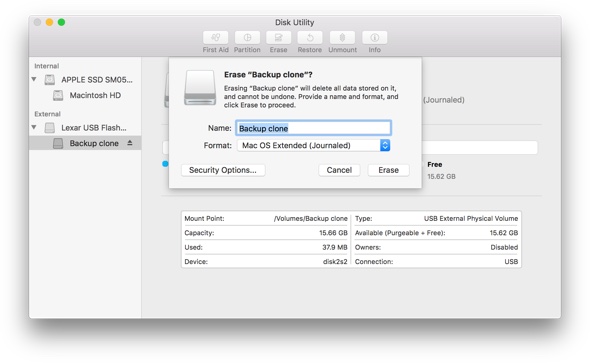Collapse the Lexar USB Flash disclosure triangle
Image resolution: width=590 pixels, height=363 pixels.
coord(34,128)
